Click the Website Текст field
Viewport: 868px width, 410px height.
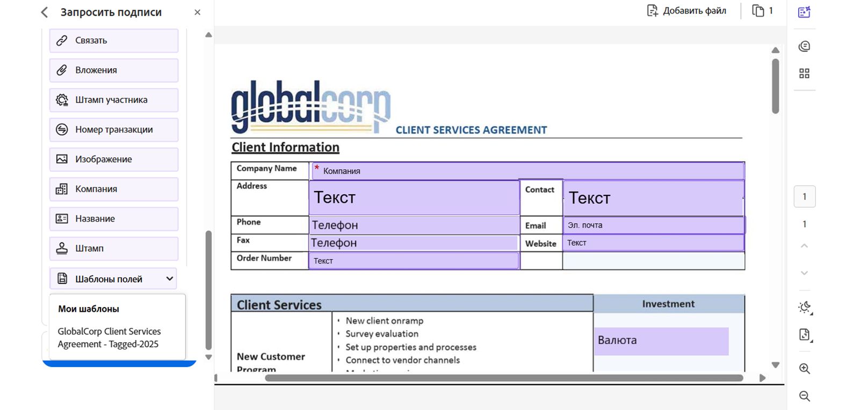coord(654,243)
